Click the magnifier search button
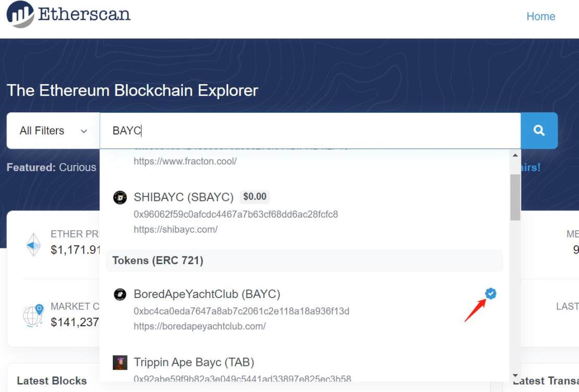The image size is (579, 392). [x=539, y=130]
